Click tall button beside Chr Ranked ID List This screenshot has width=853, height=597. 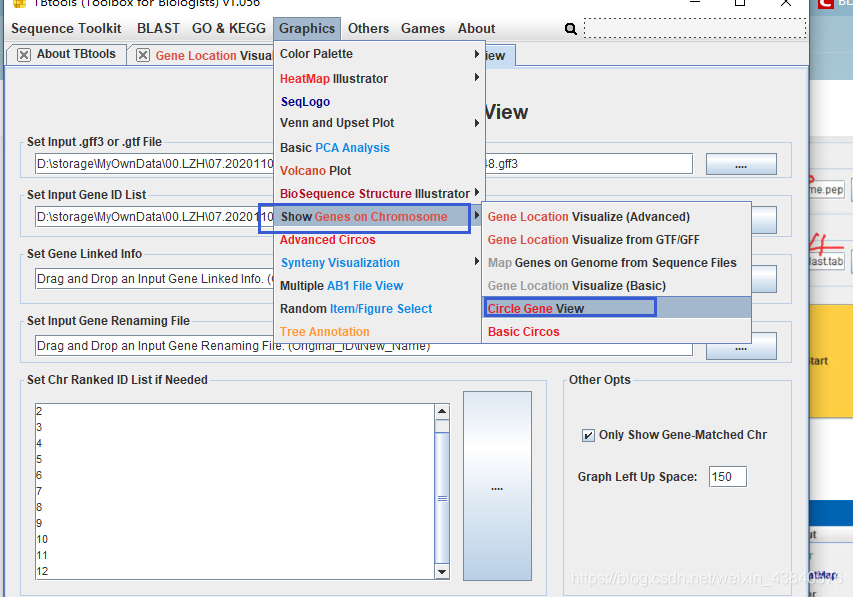pos(497,486)
